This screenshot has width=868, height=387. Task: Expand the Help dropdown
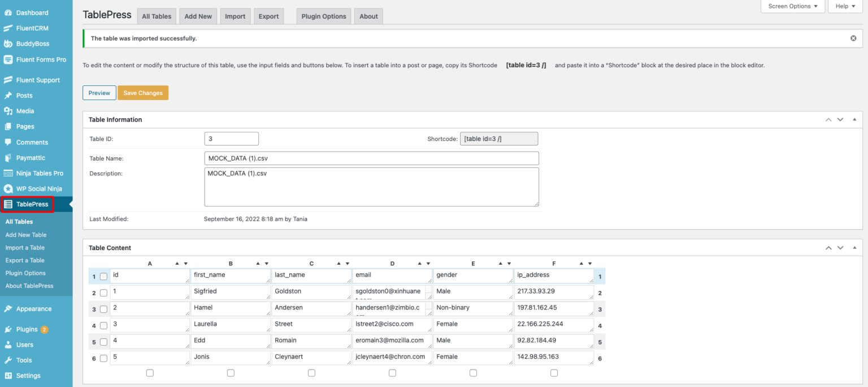click(845, 6)
